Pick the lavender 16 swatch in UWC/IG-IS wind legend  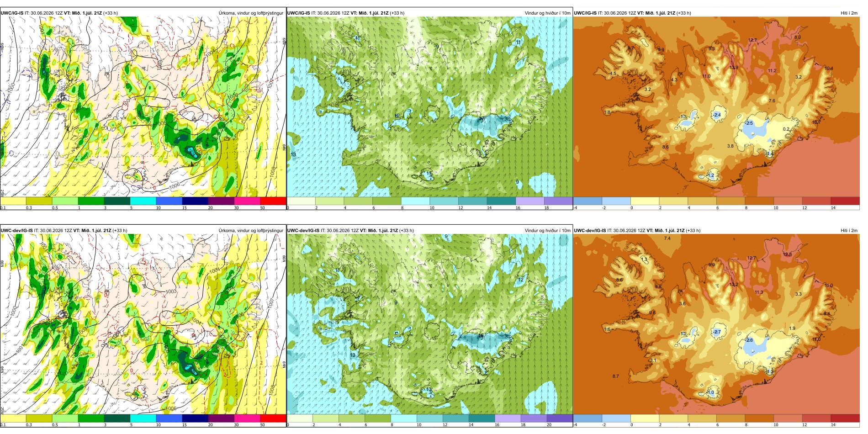[x=530, y=201]
